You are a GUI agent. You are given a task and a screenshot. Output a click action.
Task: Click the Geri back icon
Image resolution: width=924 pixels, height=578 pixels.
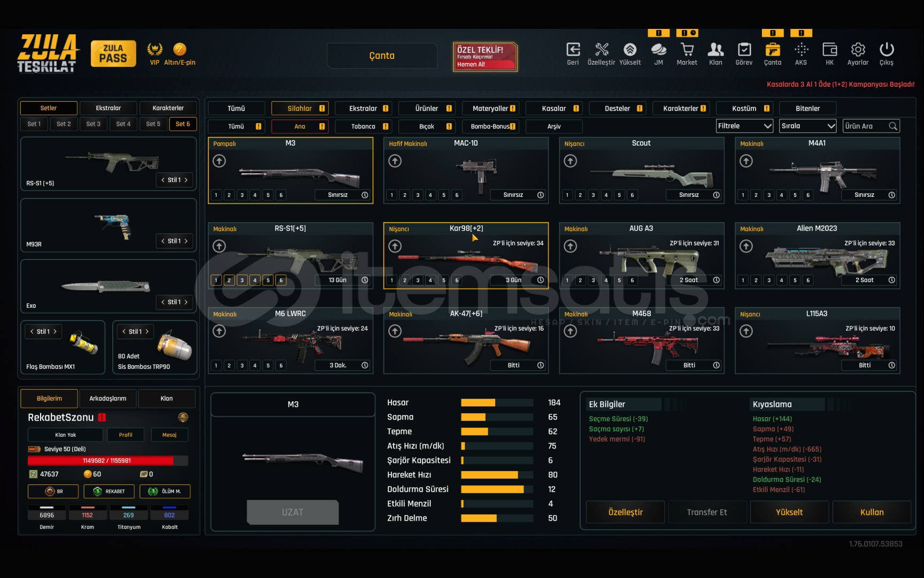point(573,50)
